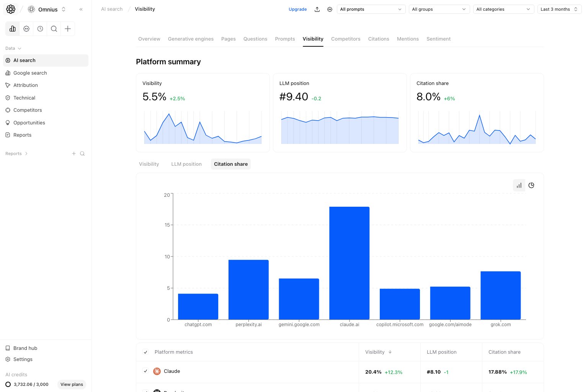This screenshot has width=588, height=392.
Task: Switch to the Prompts tab
Action: pos(285,39)
